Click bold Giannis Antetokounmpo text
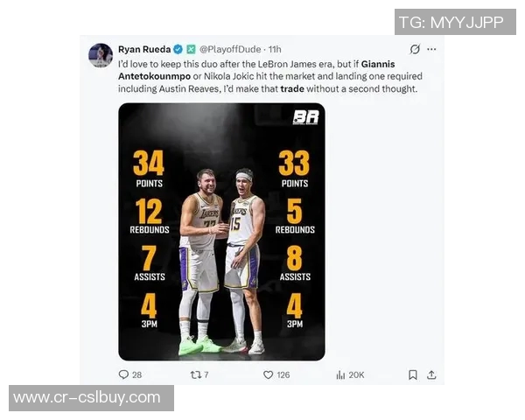 256,70
